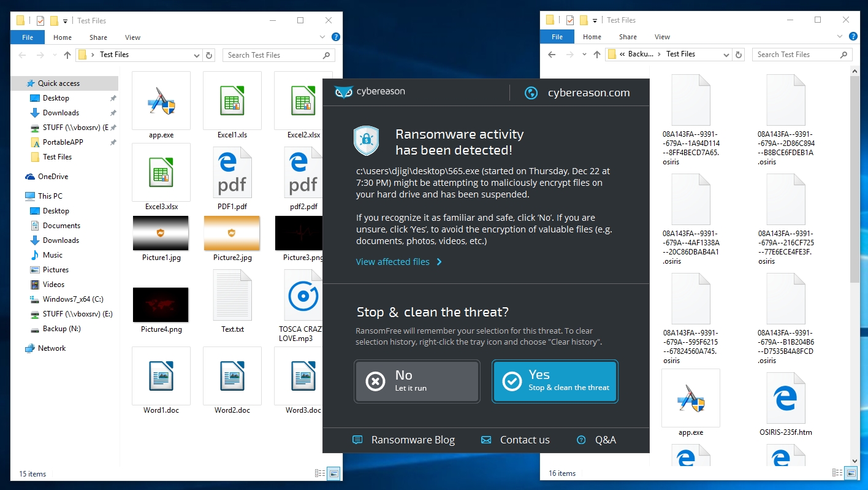Click Yes to stop and clean the threat
The image size is (868, 490).
[x=555, y=381]
